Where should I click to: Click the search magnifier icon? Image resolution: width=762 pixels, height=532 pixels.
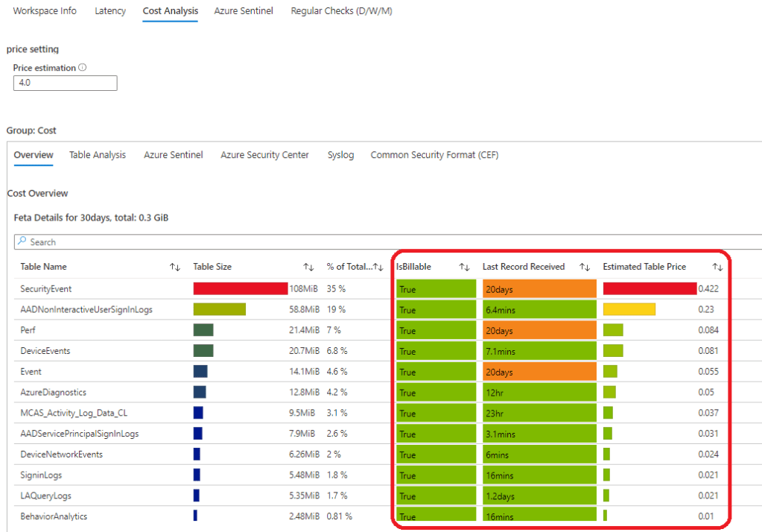point(22,242)
